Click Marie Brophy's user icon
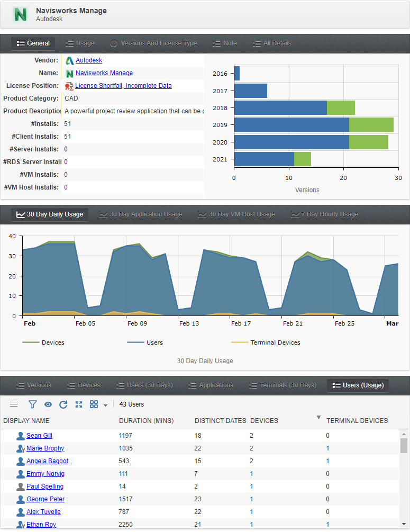The height and width of the screenshot is (532, 410). pyautogui.click(x=20, y=448)
